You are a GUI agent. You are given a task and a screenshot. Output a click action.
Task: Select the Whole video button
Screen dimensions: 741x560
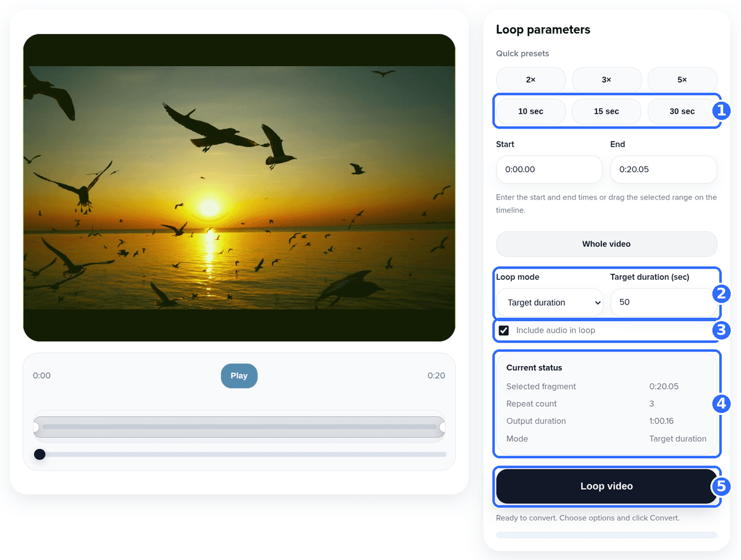(x=606, y=244)
